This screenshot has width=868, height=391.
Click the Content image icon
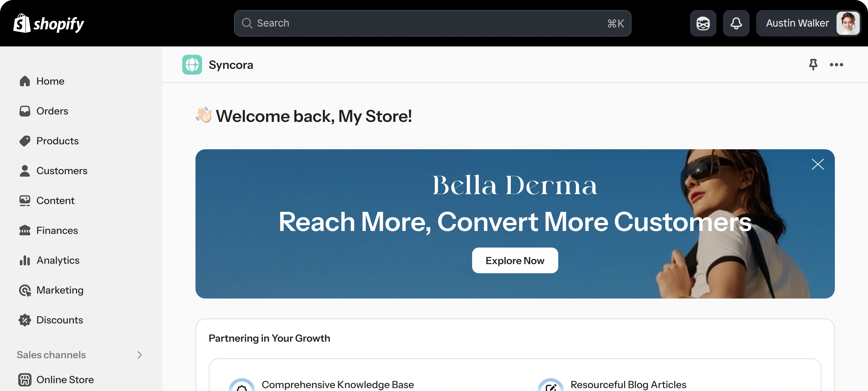pos(25,201)
